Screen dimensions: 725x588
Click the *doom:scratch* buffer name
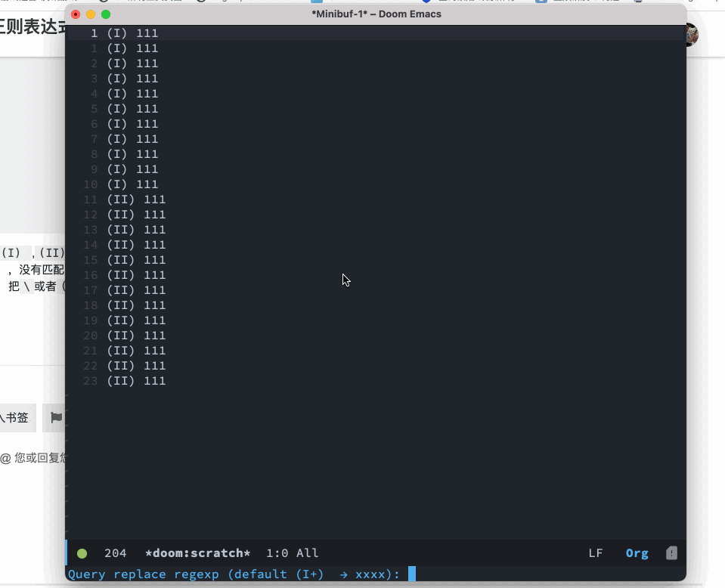pyautogui.click(x=197, y=553)
